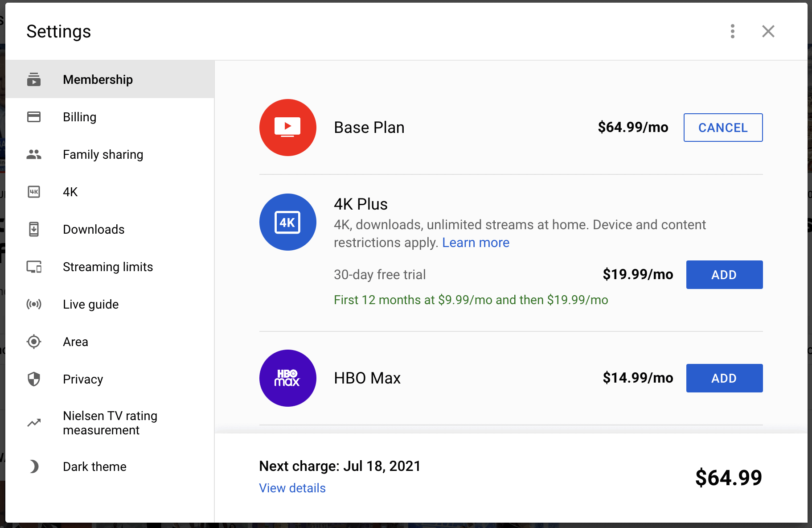Click the Dark theme moon icon

tap(34, 466)
